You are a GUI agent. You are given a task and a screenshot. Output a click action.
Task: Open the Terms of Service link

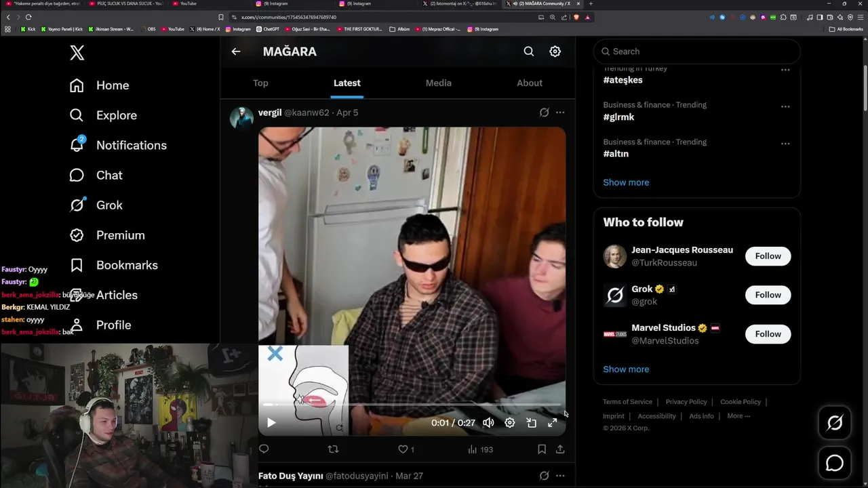point(627,402)
